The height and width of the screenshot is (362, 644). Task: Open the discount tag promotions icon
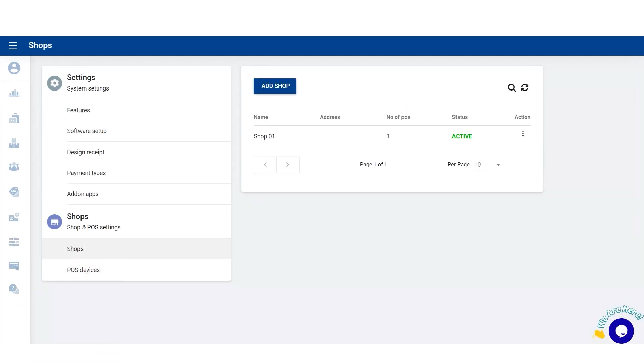pos(14,192)
